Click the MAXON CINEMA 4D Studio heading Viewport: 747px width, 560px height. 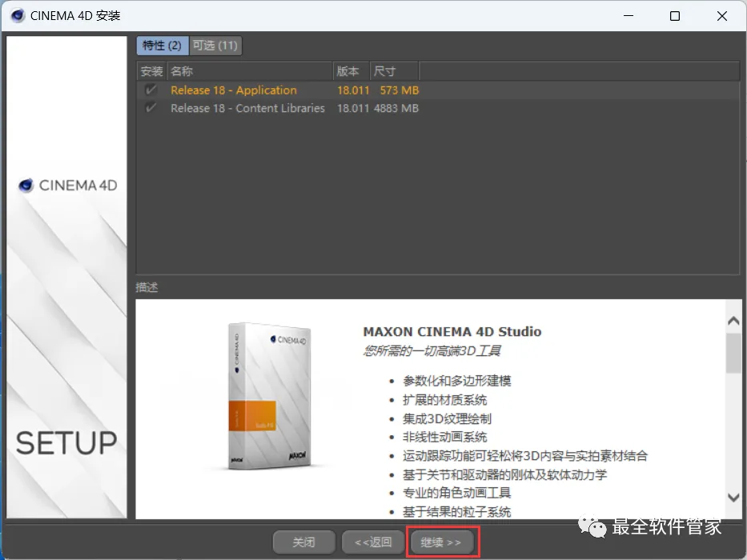452,331
